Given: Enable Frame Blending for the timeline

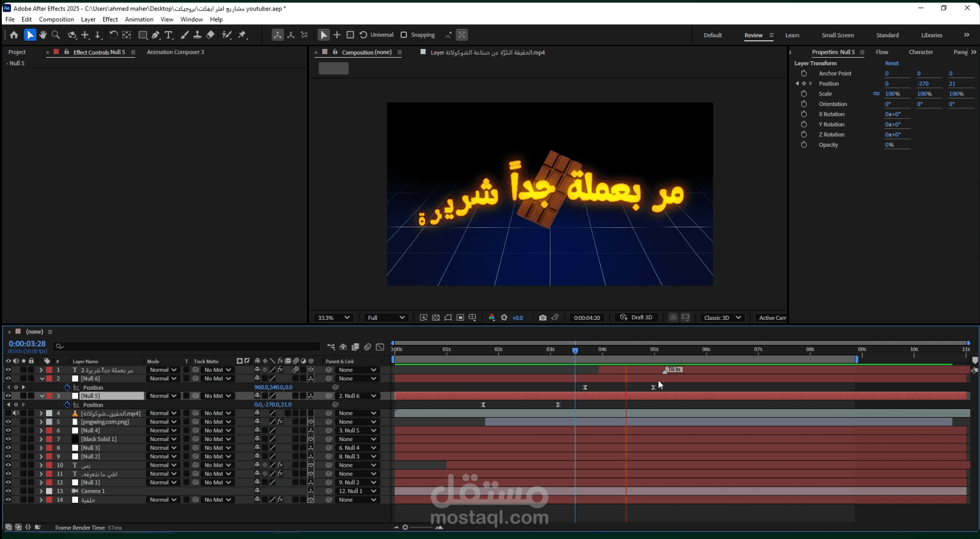Looking at the screenshot, I should [x=355, y=347].
